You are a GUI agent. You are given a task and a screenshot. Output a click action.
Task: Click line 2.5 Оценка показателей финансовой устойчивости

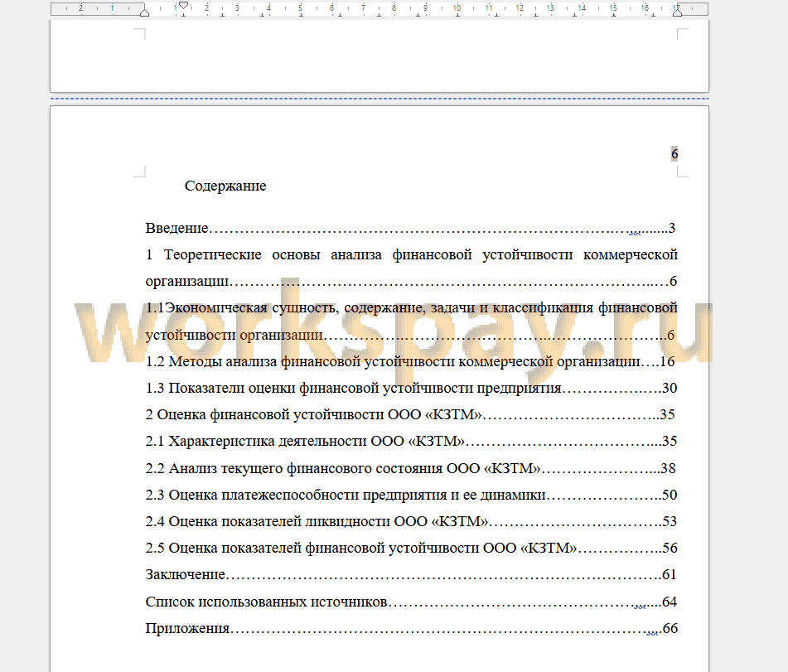click(411, 548)
